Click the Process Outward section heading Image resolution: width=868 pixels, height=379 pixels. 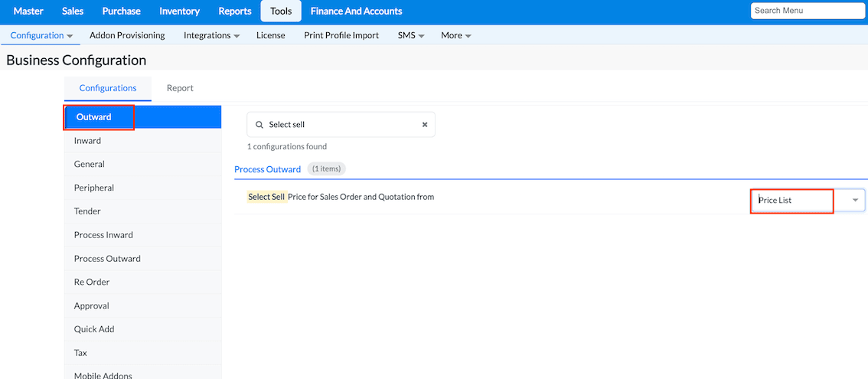[267, 169]
